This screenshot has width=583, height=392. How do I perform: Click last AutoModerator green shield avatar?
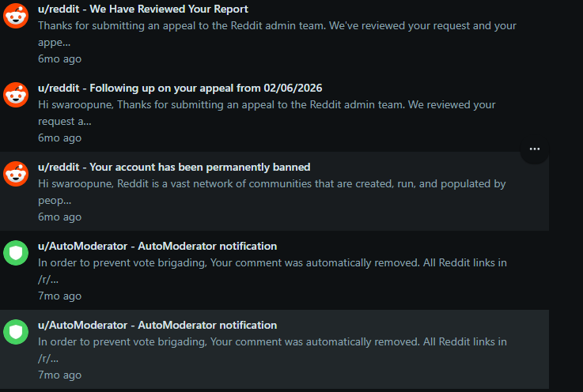coord(16,332)
